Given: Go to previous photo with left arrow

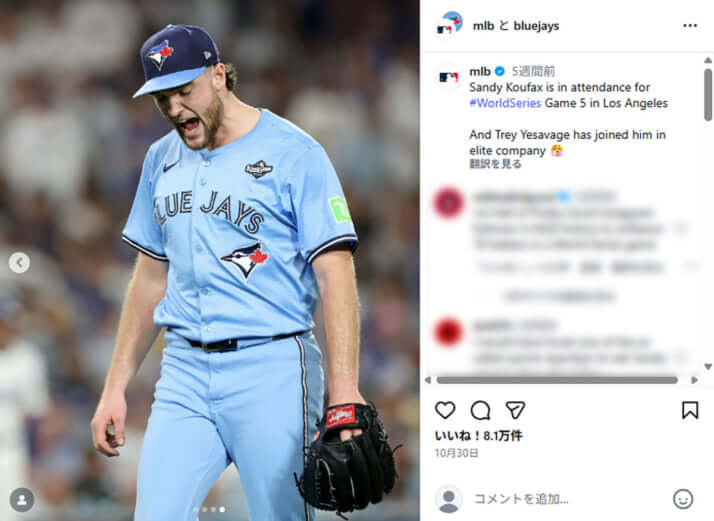Looking at the screenshot, I should [x=19, y=262].
